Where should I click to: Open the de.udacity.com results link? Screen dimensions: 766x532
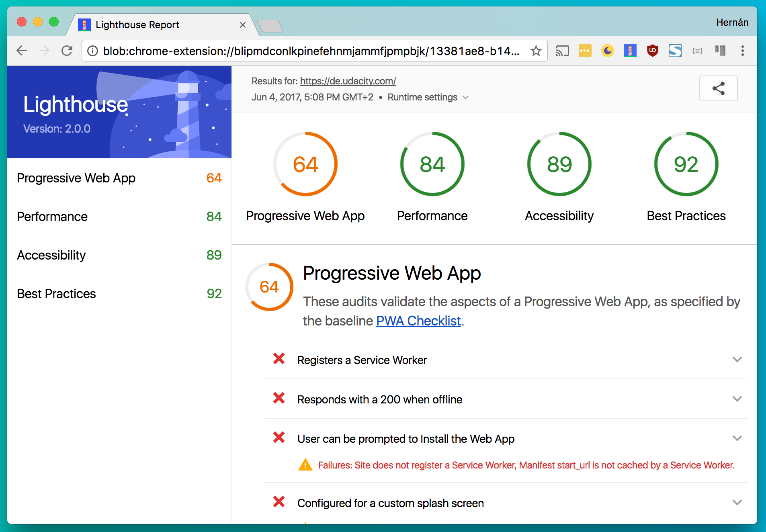pos(348,81)
